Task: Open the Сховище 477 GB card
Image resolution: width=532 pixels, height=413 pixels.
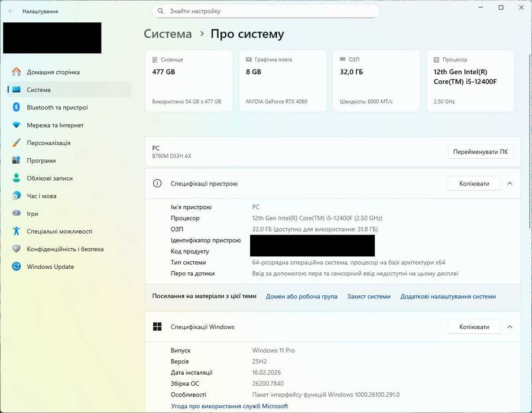Action: point(189,81)
